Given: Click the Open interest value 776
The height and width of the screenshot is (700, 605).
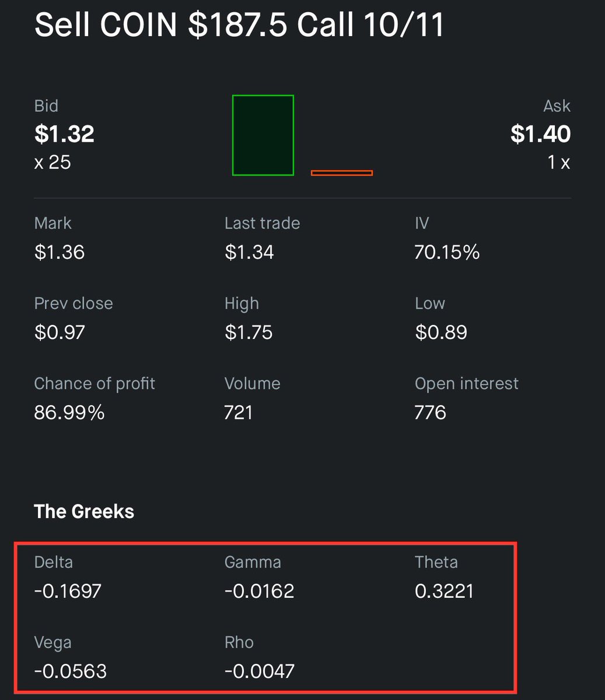Looking at the screenshot, I should pos(430,412).
